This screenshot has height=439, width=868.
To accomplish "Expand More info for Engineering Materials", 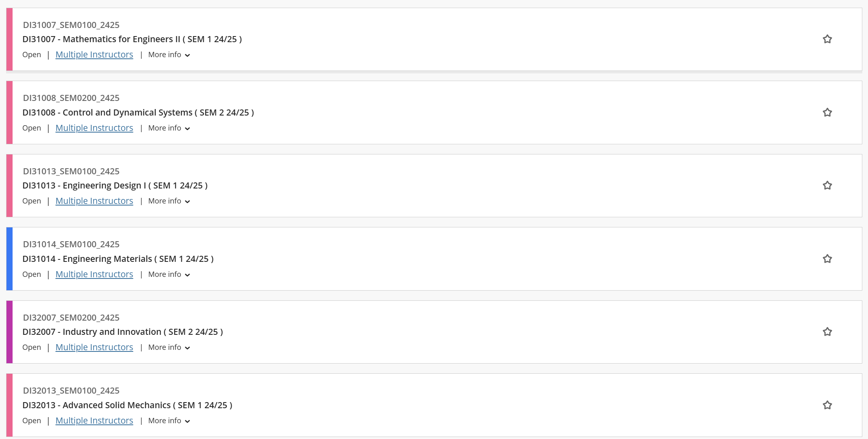I will click(169, 274).
